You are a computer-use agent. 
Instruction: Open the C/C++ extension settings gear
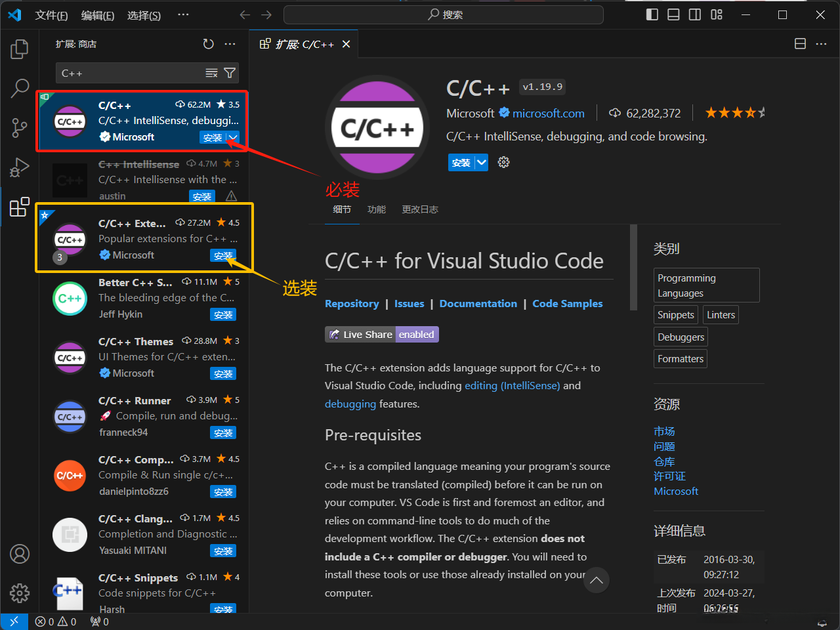[503, 162]
